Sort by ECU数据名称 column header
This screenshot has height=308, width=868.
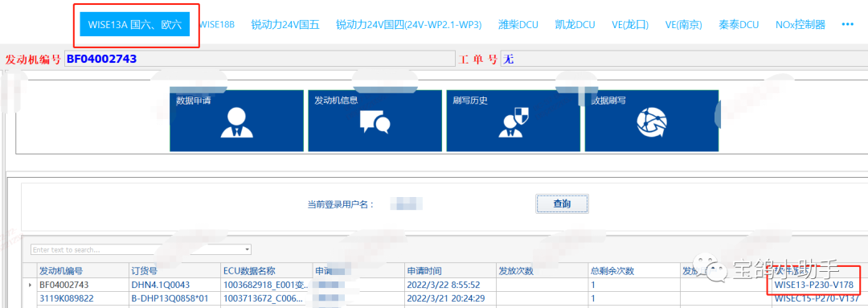267,271
